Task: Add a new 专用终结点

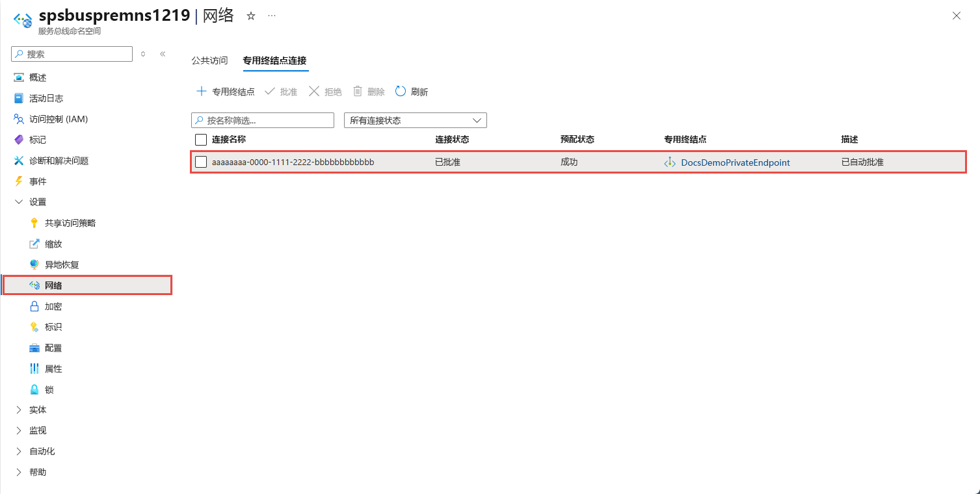Action: (225, 92)
